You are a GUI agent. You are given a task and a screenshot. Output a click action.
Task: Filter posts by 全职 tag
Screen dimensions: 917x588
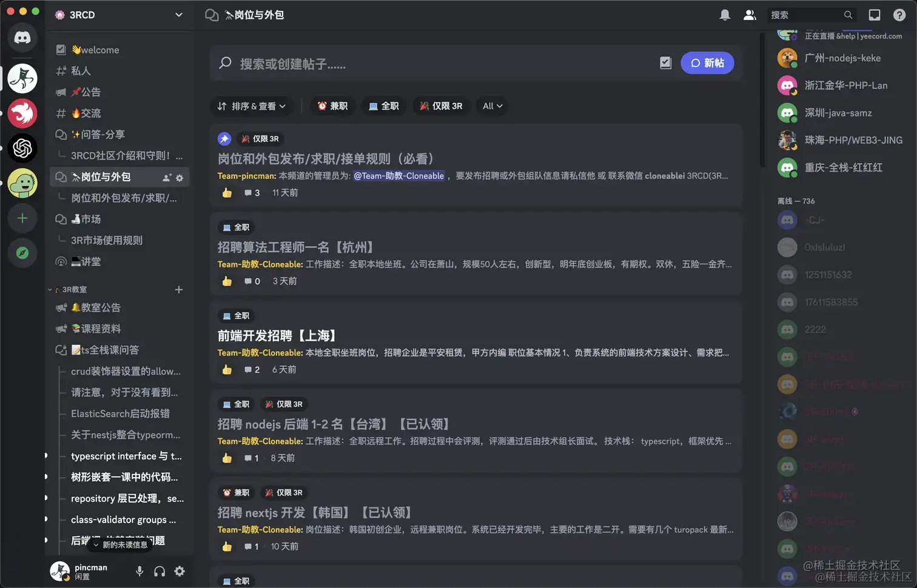coord(384,106)
